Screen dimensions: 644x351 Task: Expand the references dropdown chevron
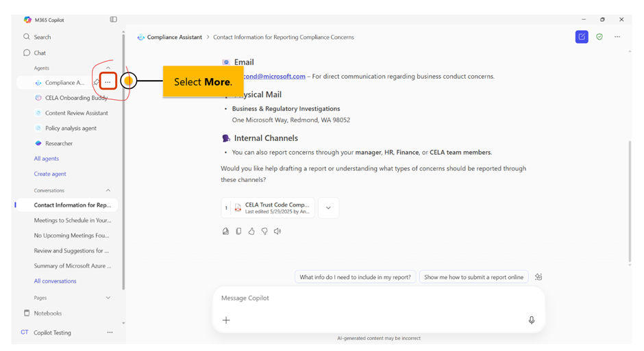(328, 207)
